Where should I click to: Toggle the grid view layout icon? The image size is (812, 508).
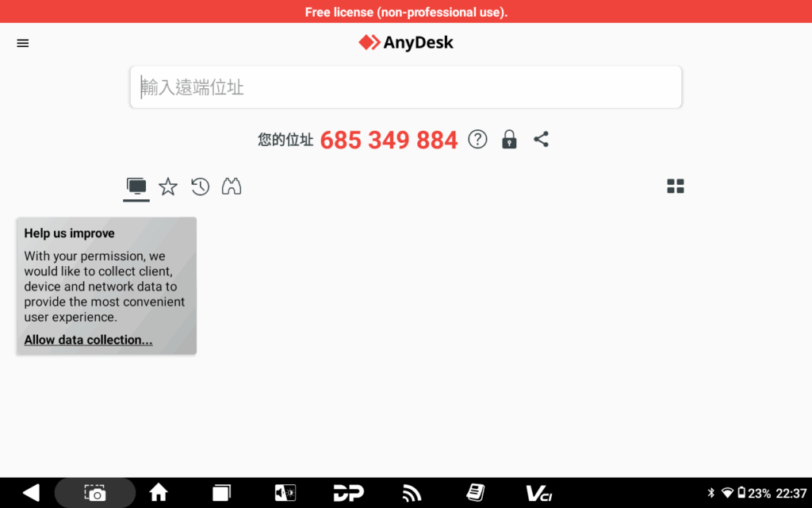point(676,186)
